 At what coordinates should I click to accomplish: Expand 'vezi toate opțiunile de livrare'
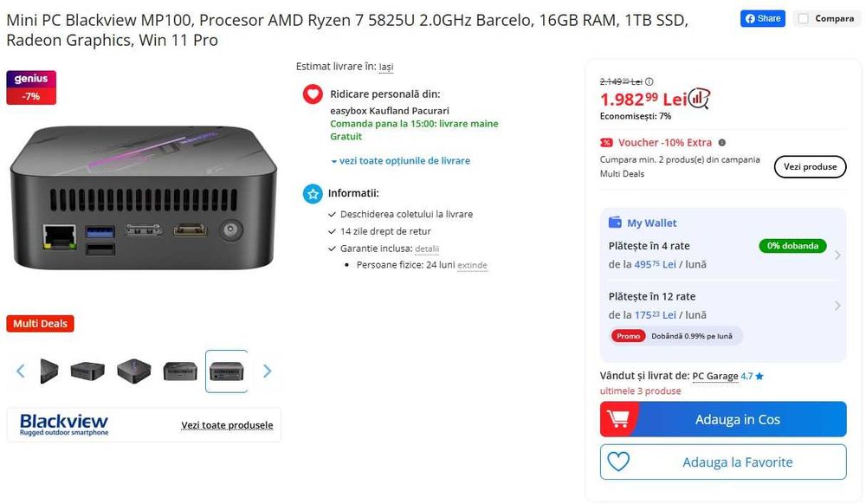(x=400, y=161)
